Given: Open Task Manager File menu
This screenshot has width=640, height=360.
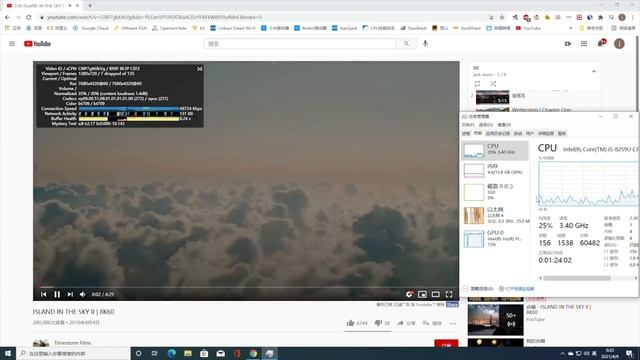Looking at the screenshot, I should pos(467,125).
